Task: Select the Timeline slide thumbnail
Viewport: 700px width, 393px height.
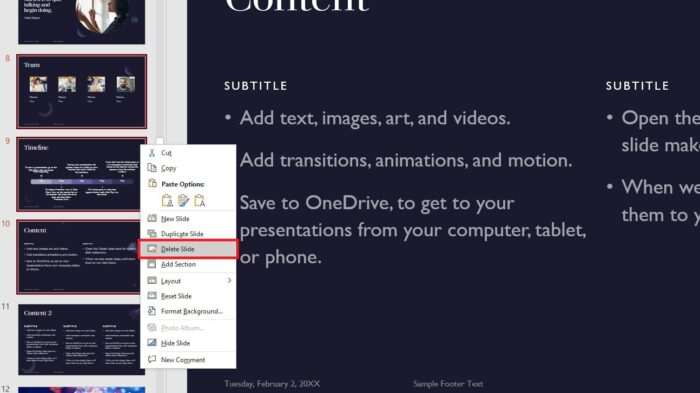Action: (x=79, y=175)
